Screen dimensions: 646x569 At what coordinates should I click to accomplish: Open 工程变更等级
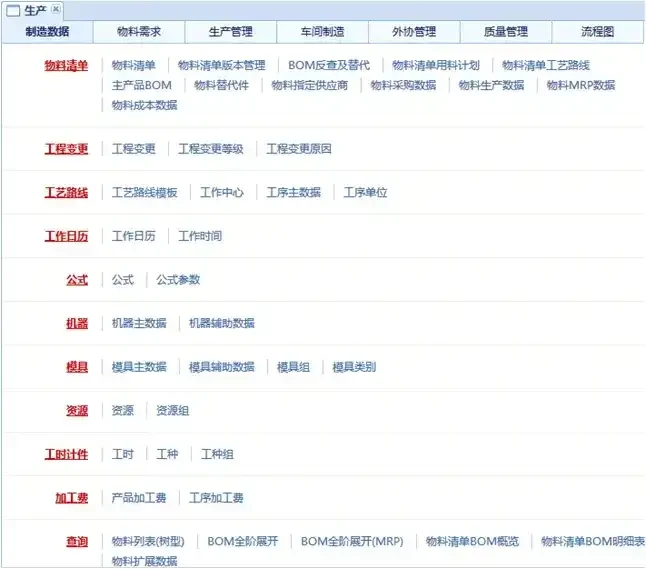coord(211,149)
